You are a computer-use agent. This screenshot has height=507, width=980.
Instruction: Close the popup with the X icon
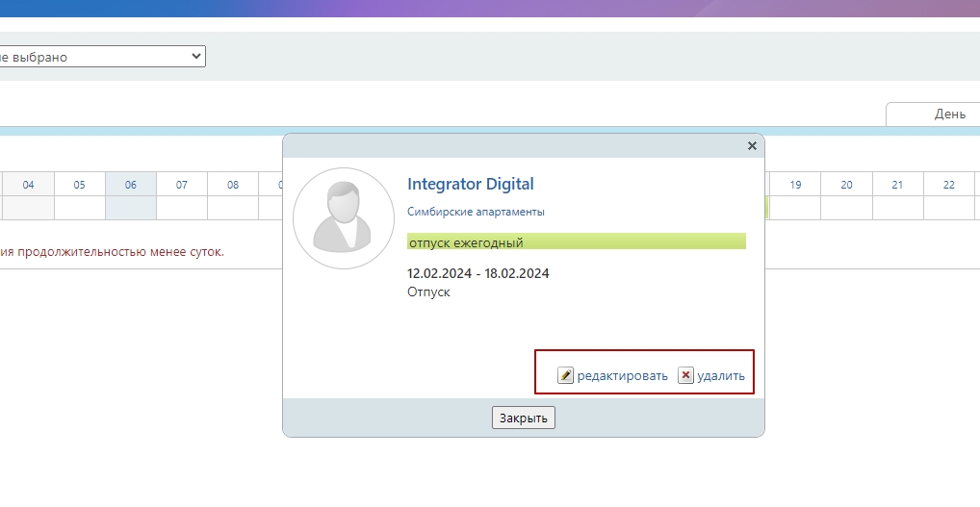click(752, 145)
